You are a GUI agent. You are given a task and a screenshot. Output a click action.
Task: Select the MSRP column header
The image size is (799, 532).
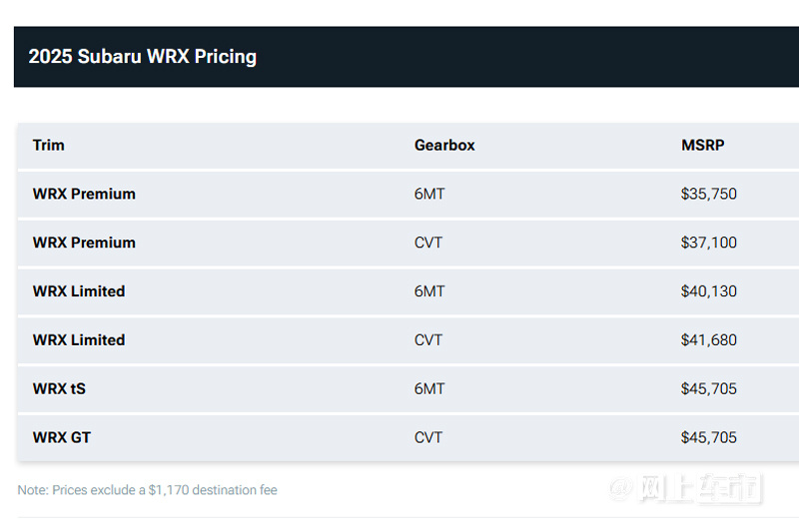click(703, 145)
